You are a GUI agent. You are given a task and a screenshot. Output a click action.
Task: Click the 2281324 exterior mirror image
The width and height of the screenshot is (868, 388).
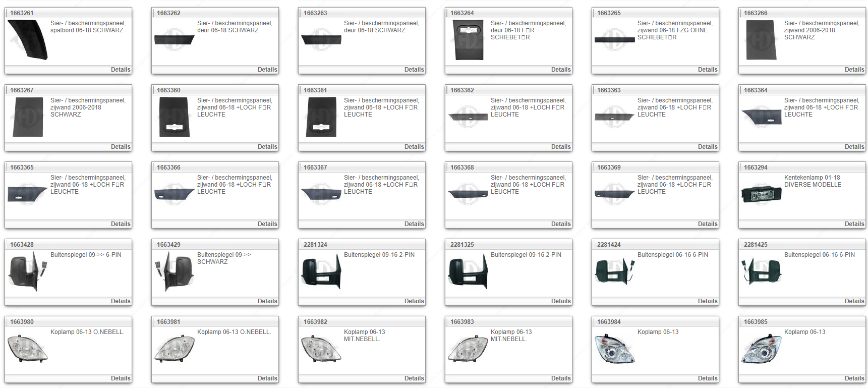[x=321, y=272]
